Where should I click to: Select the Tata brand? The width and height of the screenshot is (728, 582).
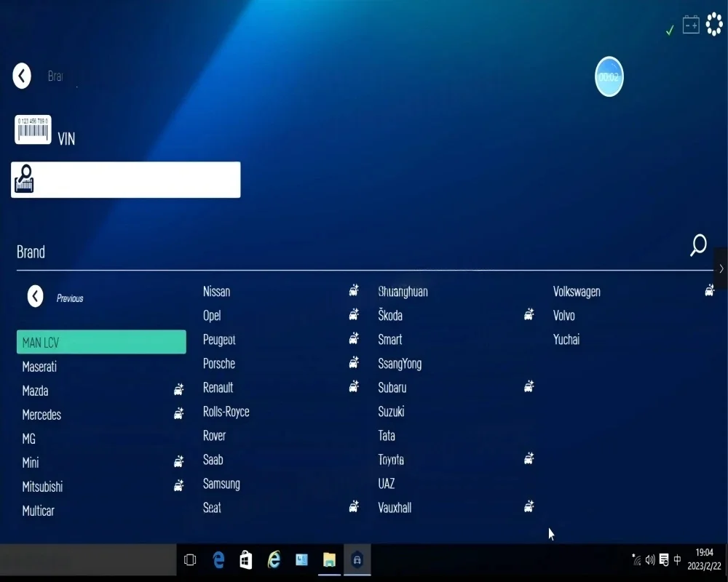[387, 436]
